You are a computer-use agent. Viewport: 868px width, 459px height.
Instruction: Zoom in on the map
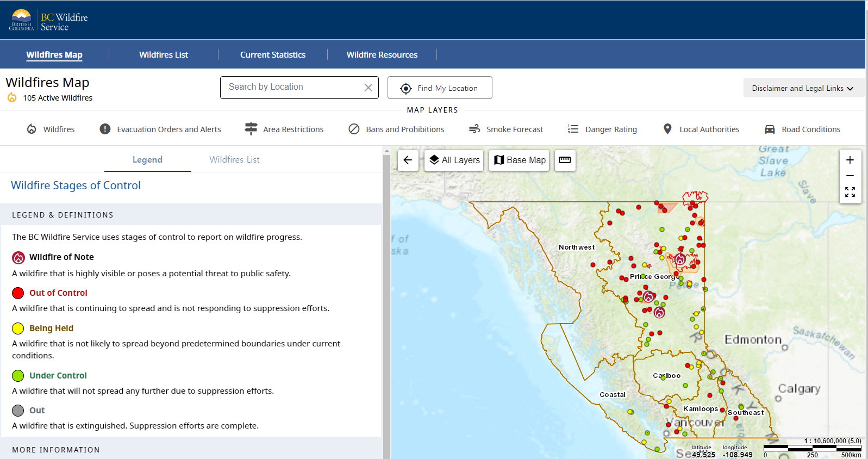[850, 160]
